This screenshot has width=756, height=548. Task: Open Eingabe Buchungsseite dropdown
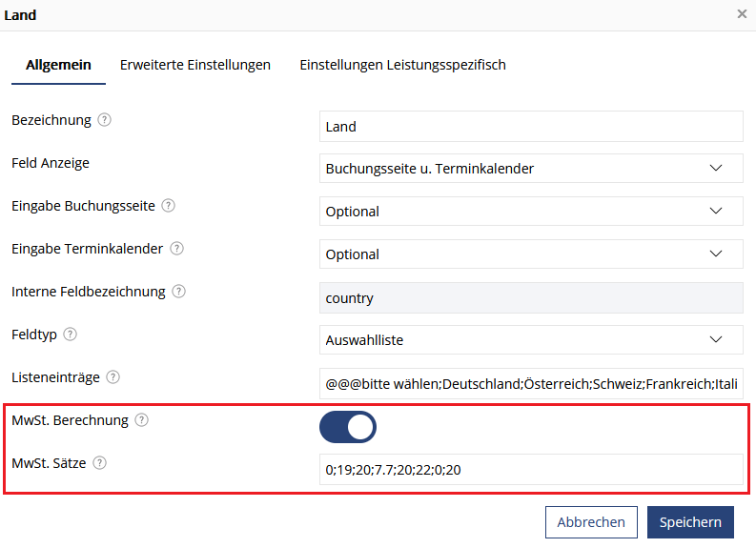pos(531,212)
